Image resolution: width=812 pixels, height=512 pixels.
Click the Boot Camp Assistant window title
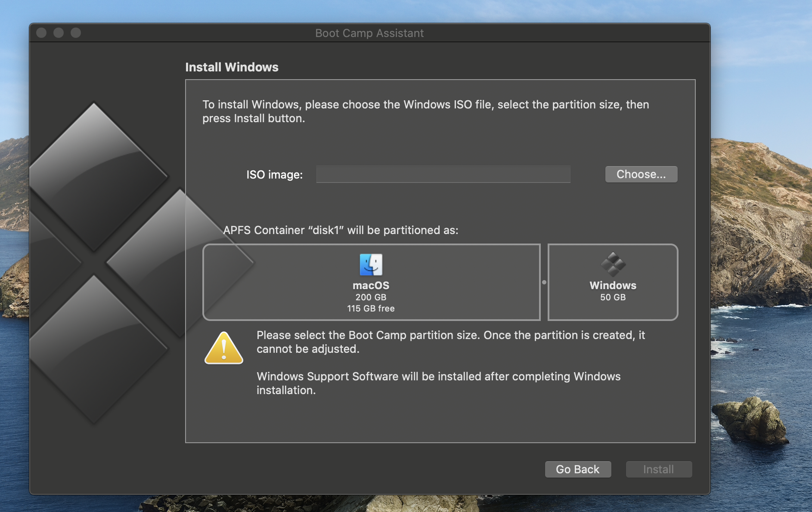pyautogui.click(x=369, y=33)
